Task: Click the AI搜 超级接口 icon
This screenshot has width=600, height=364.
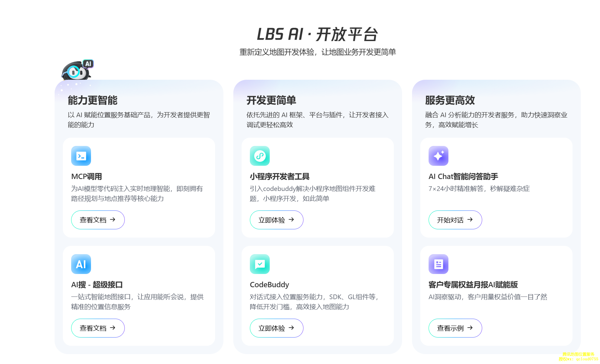Action: click(x=81, y=264)
